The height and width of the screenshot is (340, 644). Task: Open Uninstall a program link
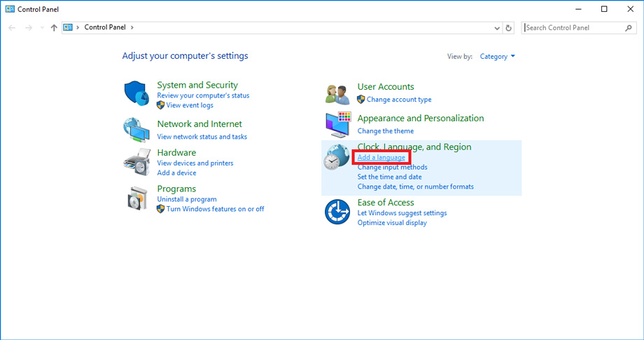(x=187, y=199)
